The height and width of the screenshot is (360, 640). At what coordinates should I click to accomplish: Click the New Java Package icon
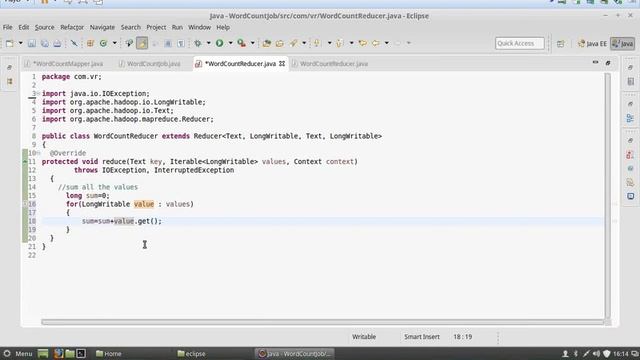click(91, 43)
